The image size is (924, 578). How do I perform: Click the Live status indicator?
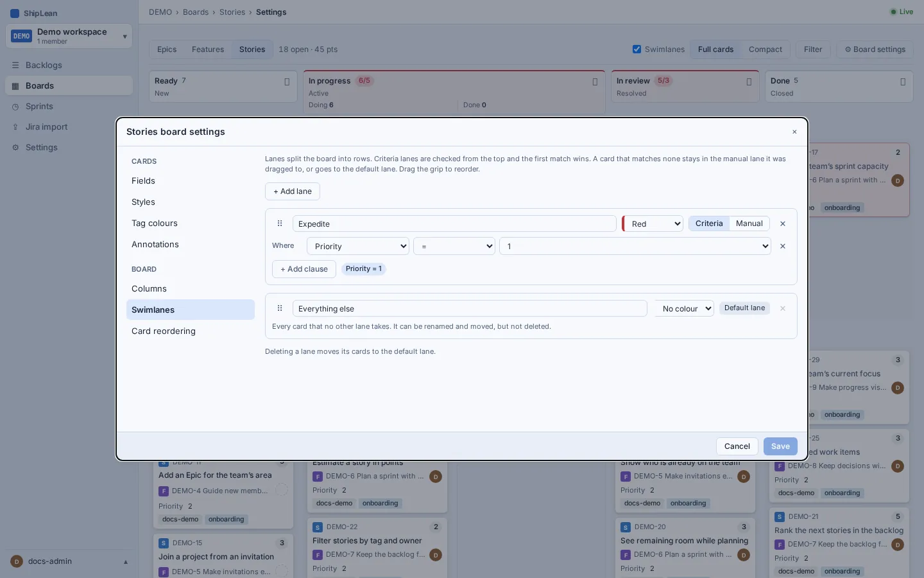pyautogui.click(x=902, y=12)
